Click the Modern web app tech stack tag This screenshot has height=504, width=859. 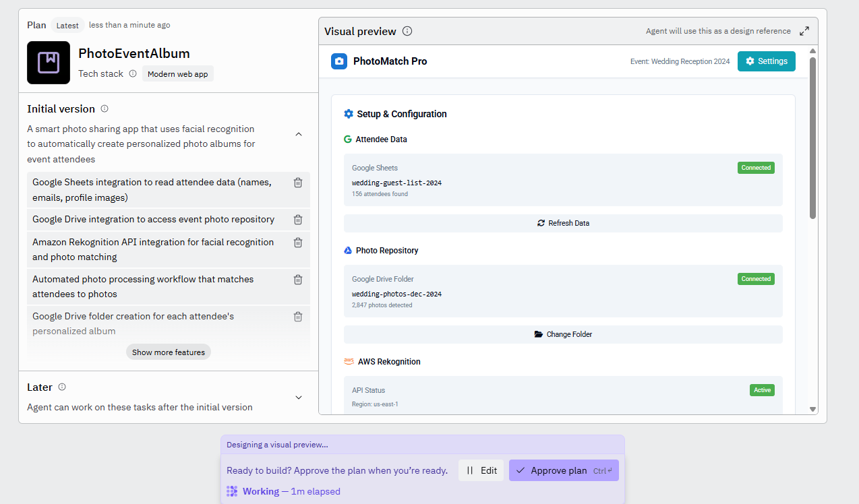coord(178,74)
